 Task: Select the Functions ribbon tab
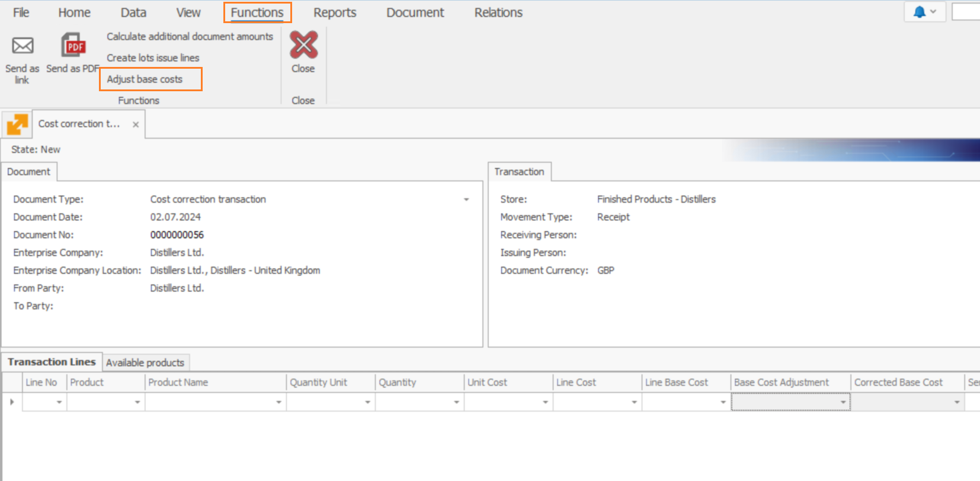point(257,12)
